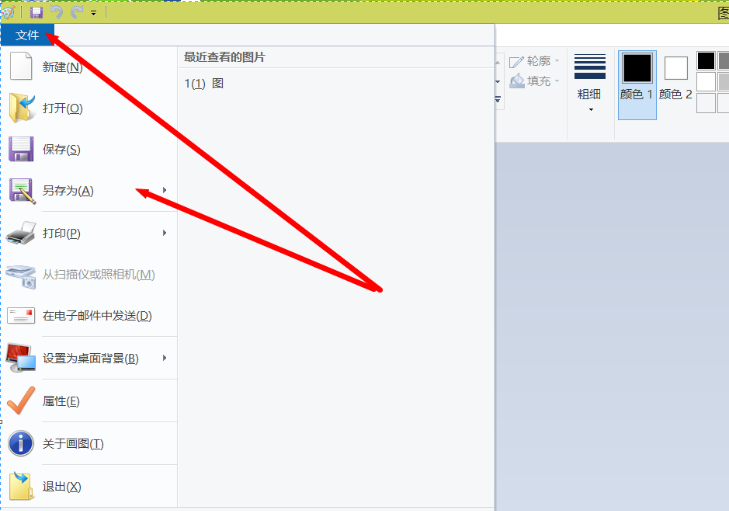Click the printer icon for 打印
Screen dimensions: 729x511
[21, 233]
